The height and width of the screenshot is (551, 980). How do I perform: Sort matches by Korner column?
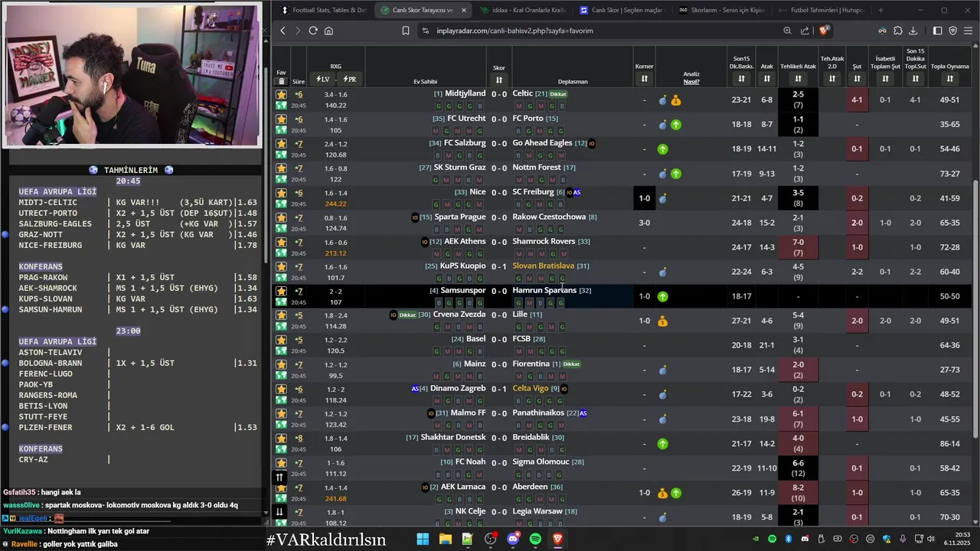coord(645,79)
